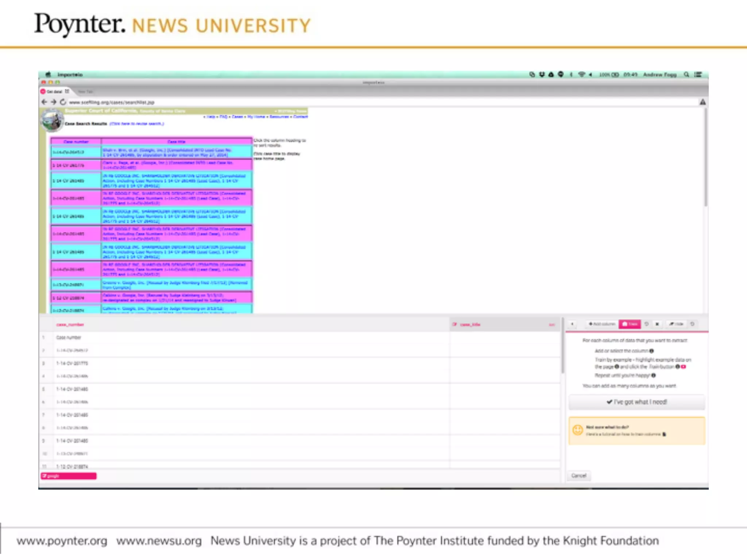Click the pink video icon in the instructions
The height and width of the screenshot is (560, 747).
point(684,367)
